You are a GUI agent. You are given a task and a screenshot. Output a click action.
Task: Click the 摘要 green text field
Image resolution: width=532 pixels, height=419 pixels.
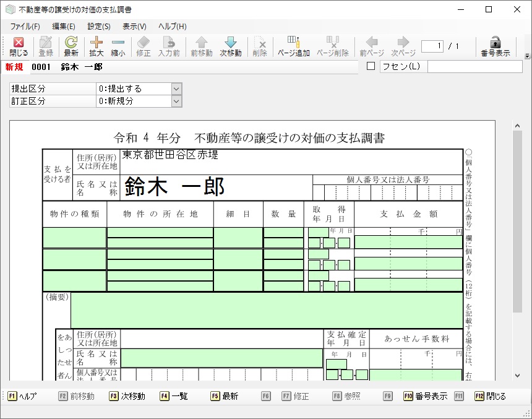click(266, 309)
